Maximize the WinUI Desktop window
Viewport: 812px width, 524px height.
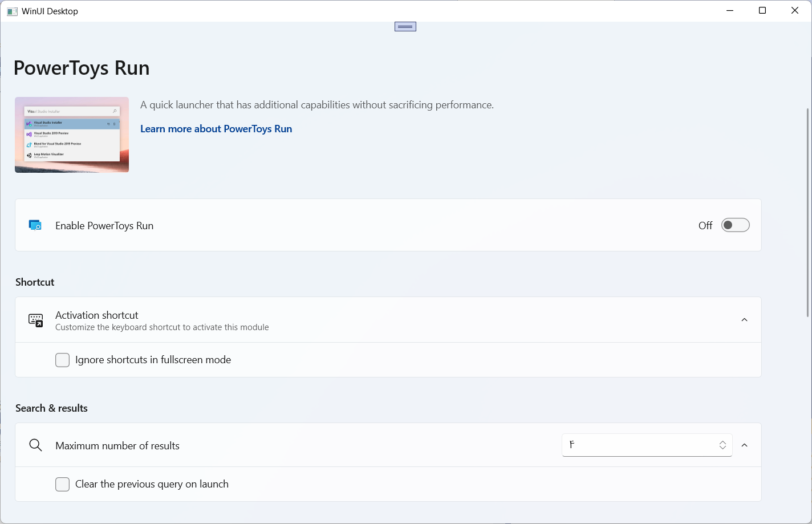click(x=762, y=11)
